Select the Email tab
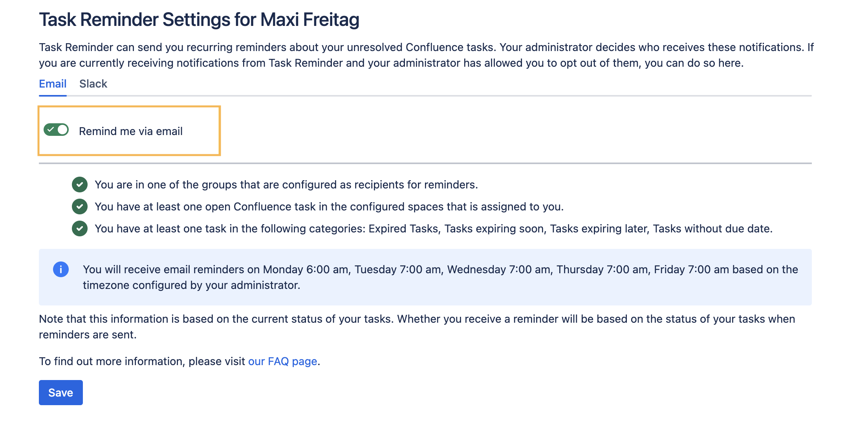Viewport: 868px width, 424px height. [x=52, y=84]
